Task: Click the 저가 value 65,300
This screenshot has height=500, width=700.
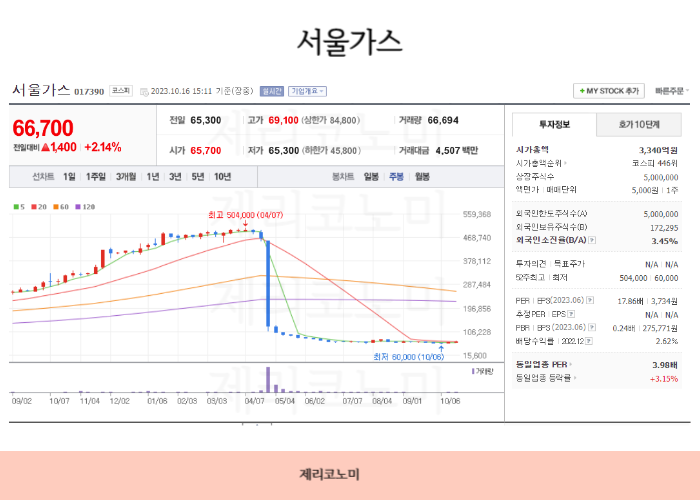Action: click(284, 151)
